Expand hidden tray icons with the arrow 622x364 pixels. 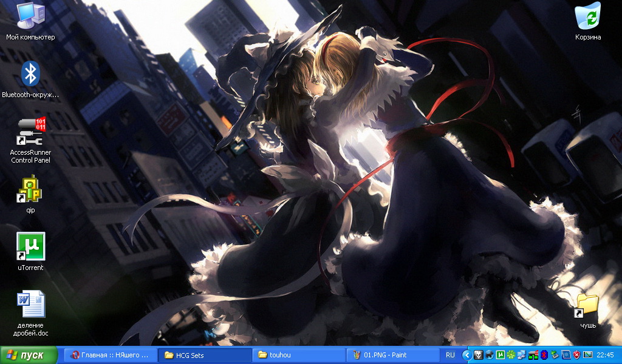[467, 355]
